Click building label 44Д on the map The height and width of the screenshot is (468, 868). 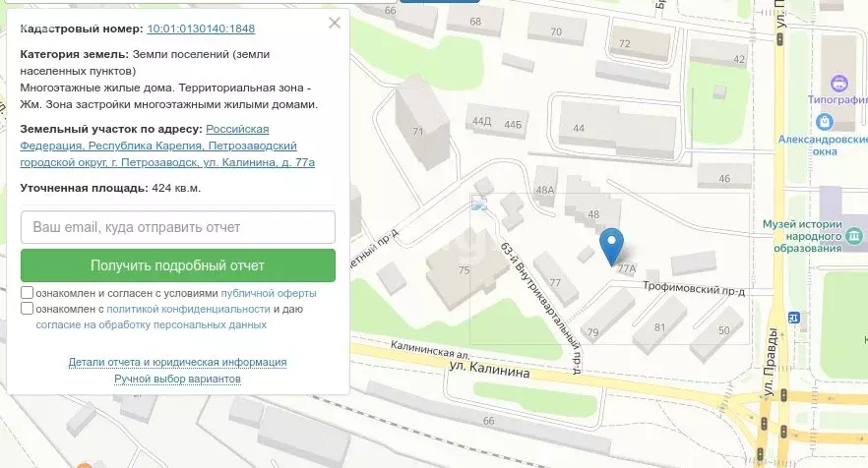481,121
